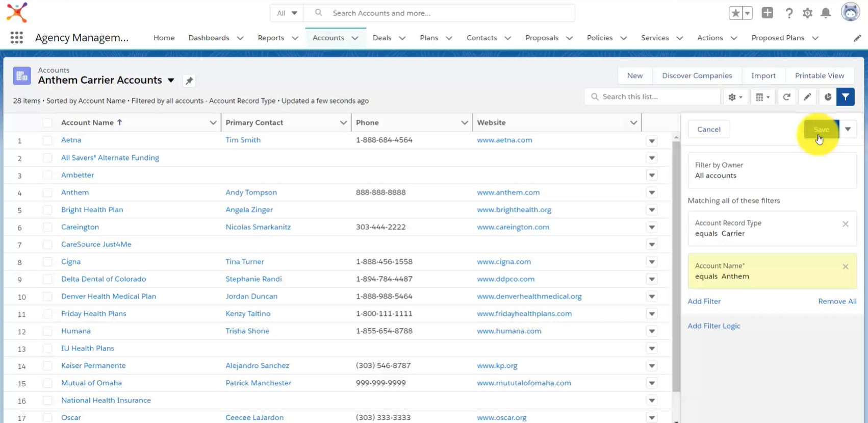Screen dimensions: 868x423
Task: Open the Reports tab
Action: pos(271,38)
